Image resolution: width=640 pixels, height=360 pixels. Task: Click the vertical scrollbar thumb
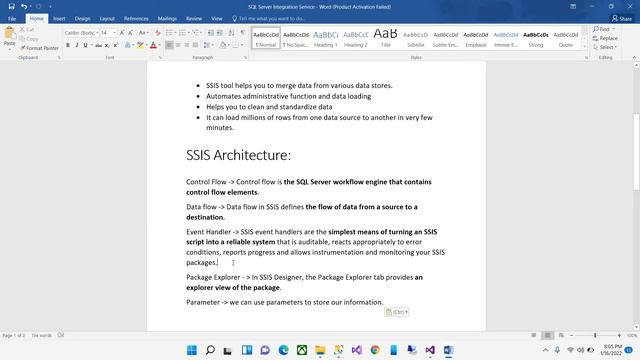tap(636, 152)
